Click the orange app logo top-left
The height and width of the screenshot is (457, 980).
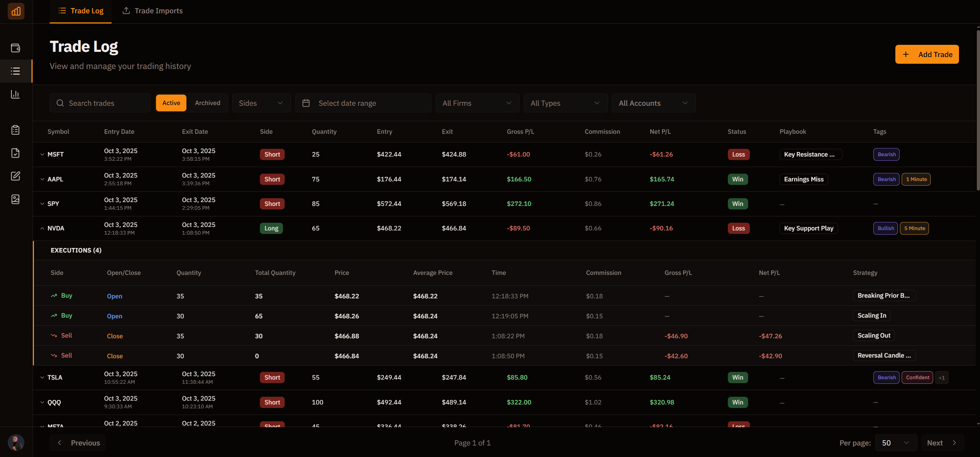click(x=16, y=11)
